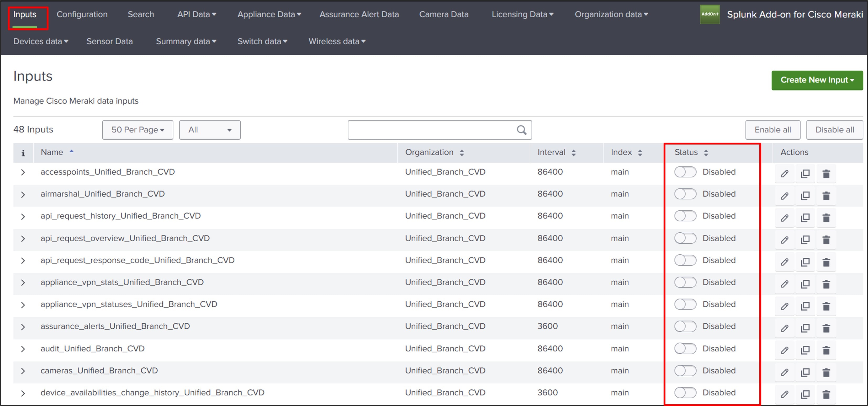Delete the api_request_history input
Image resolution: width=868 pixels, height=406 pixels.
pos(826,218)
